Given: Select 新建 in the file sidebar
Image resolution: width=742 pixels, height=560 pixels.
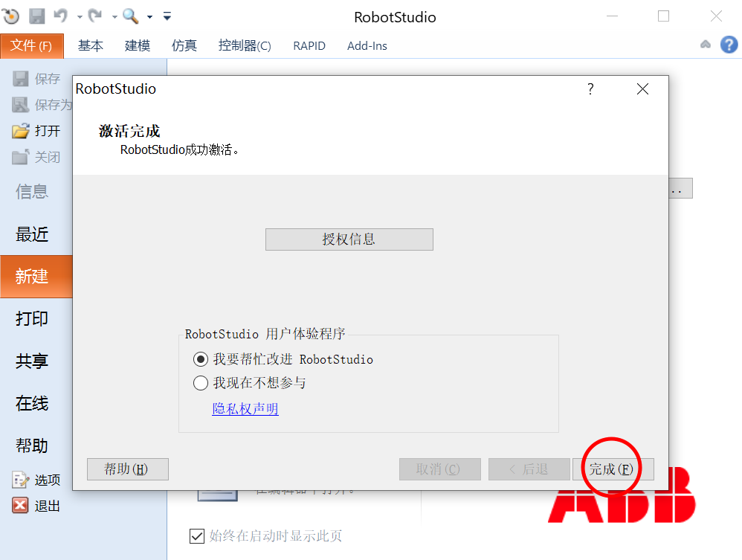Looking at the screenshot, I should 36,277.
